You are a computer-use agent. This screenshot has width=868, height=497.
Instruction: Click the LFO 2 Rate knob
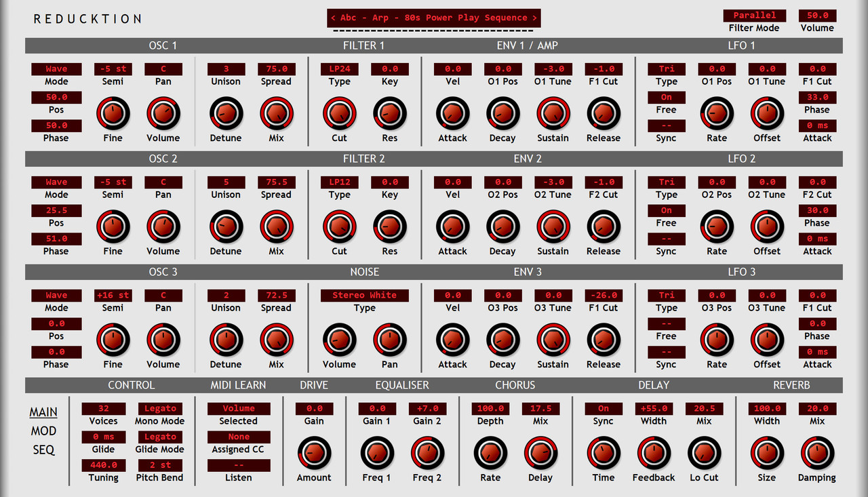click(x=717, y=226)
